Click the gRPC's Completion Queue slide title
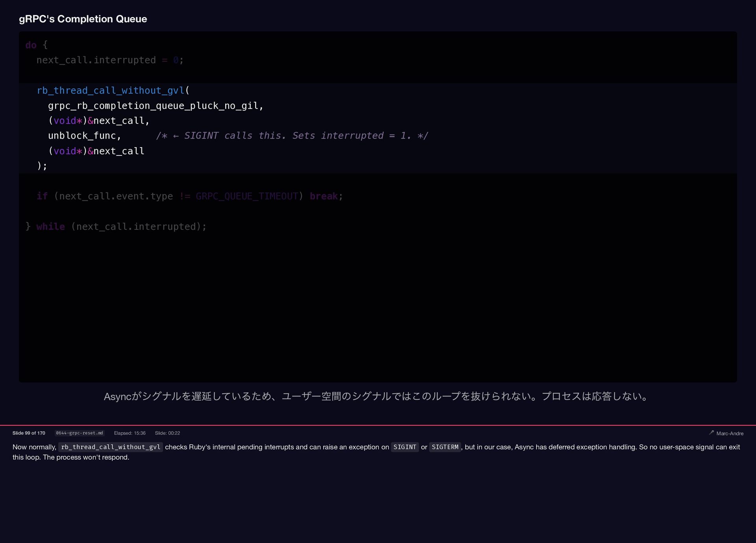 click(83, 19)
